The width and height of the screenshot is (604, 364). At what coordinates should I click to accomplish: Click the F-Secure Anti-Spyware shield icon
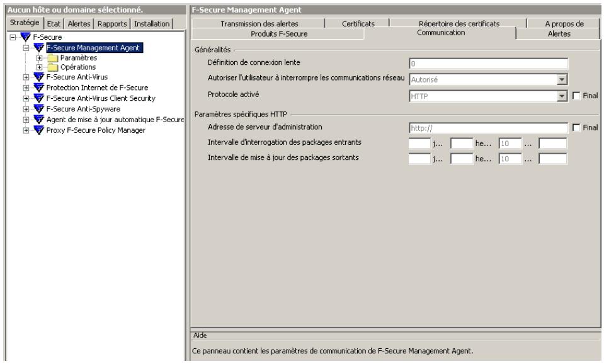click(39, 109)
